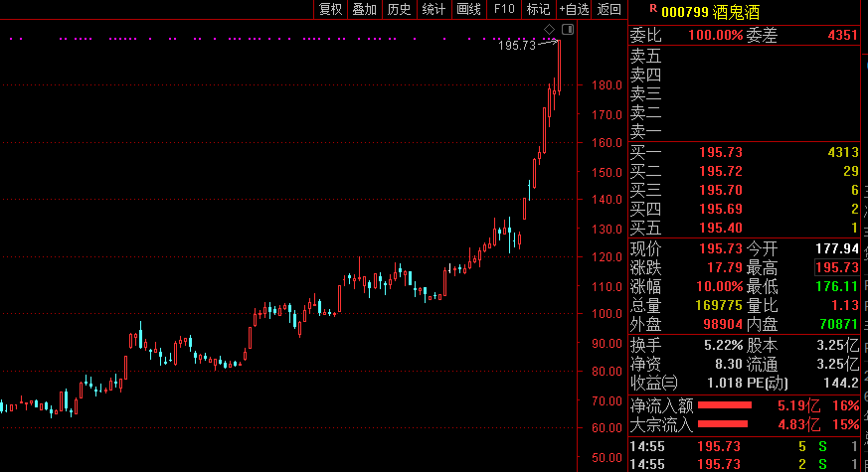The height and width of the screenshot is (472, 868).
Task: Open F10 company information
Action: click(504, 10)
